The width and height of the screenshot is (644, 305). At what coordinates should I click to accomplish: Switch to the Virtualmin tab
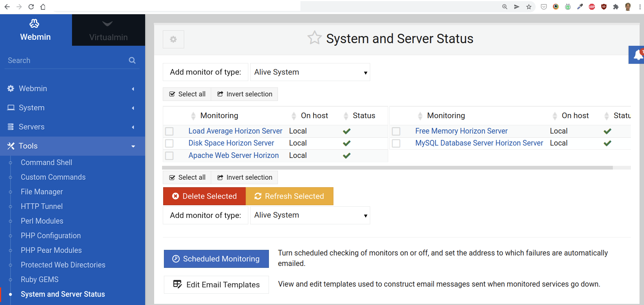(x=108, y=30)
